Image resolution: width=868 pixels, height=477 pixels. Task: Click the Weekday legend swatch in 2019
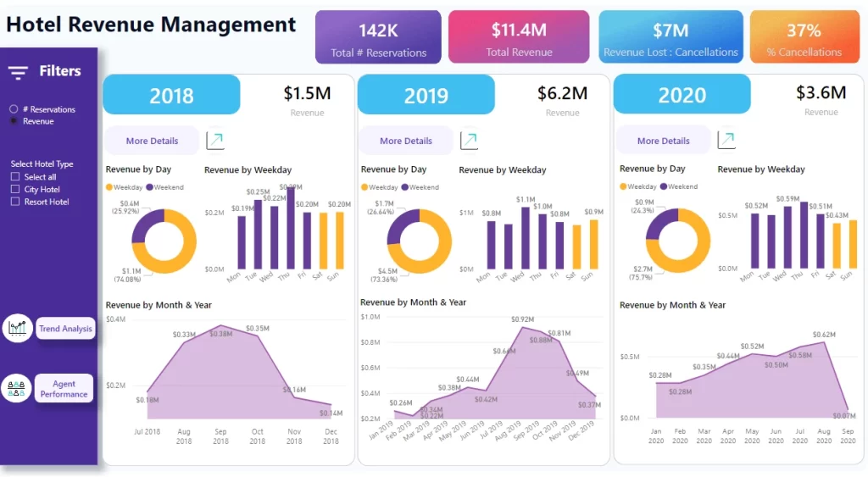click(x=364, y=187)
